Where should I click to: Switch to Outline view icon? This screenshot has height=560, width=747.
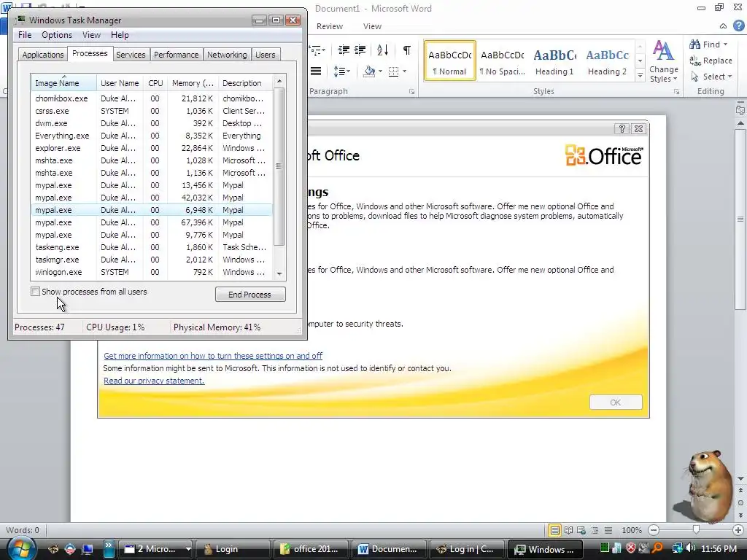click(595, 530)
